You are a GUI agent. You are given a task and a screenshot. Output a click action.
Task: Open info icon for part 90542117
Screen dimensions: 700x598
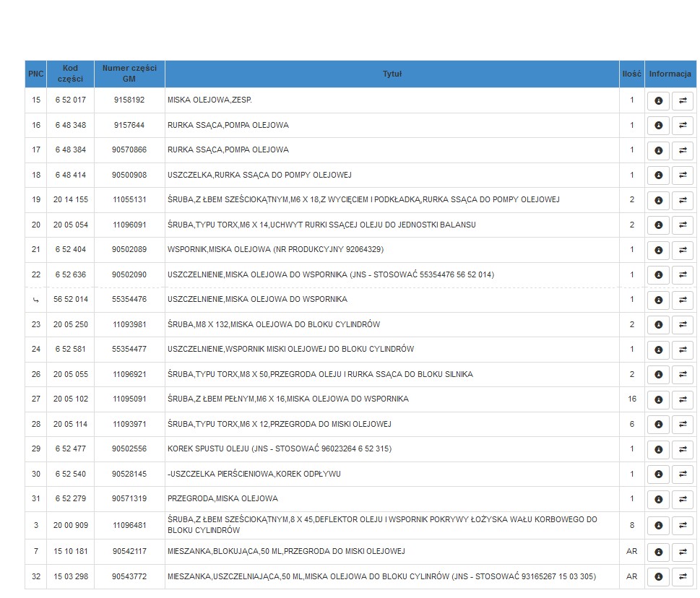[658, 552]
